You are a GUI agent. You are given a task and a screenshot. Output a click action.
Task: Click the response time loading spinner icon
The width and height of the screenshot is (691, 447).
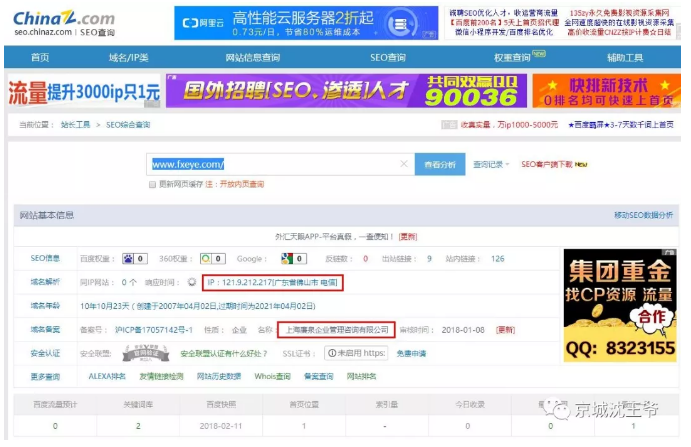192,282
